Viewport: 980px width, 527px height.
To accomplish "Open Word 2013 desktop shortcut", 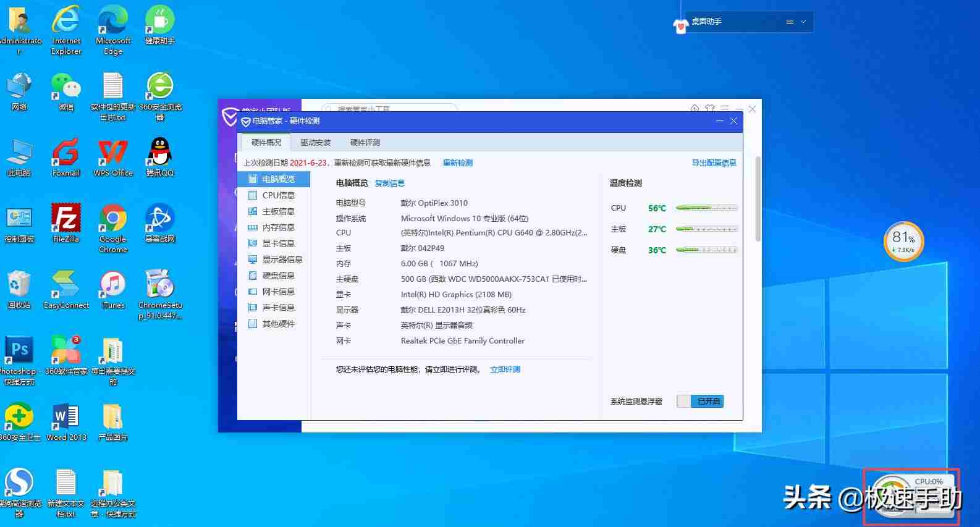I will [x=66, y=422].
